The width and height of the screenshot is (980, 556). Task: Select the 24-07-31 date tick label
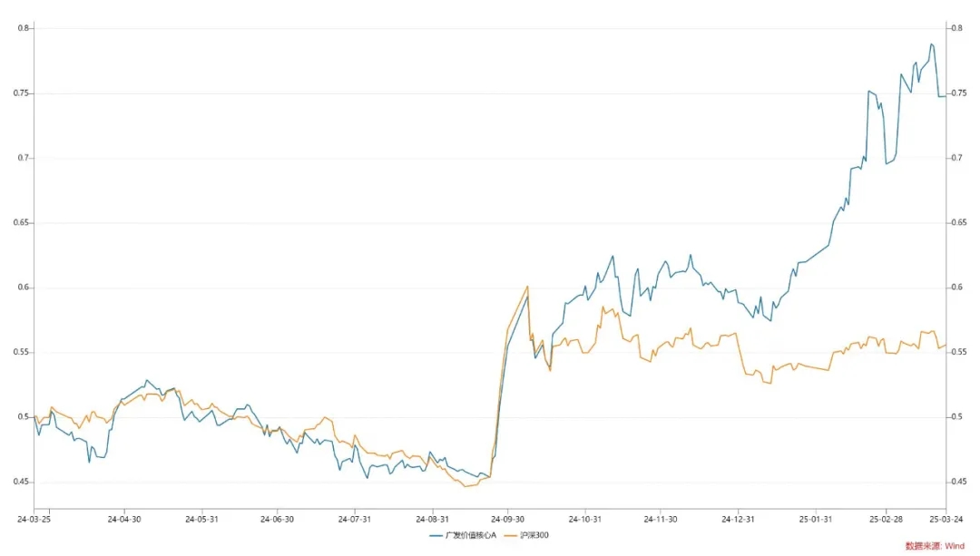tap(354, 520)
